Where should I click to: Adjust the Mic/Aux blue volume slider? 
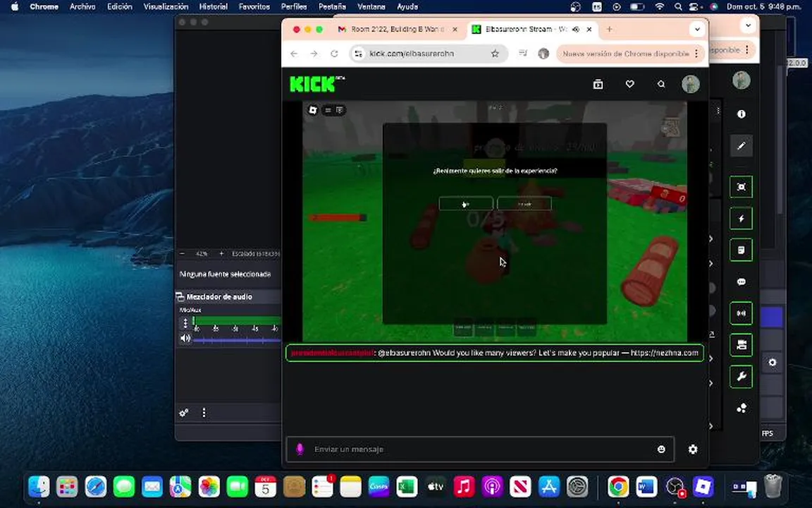[x=237, y=340]
